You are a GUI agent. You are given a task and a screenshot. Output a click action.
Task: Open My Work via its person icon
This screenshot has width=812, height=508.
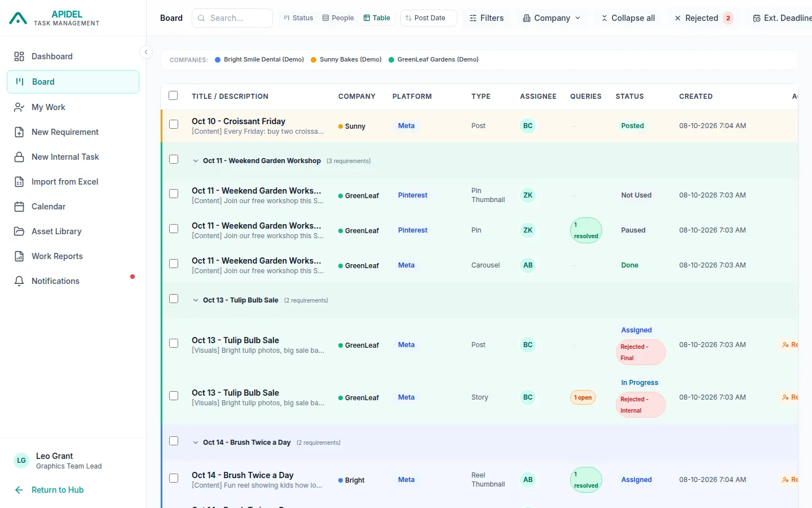[19, 107]
